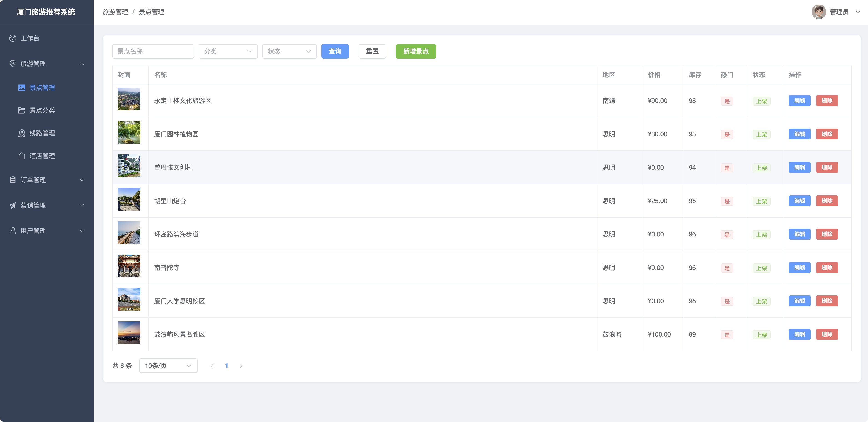Delete 环岛路滨海步道 entry

(827, 234)
